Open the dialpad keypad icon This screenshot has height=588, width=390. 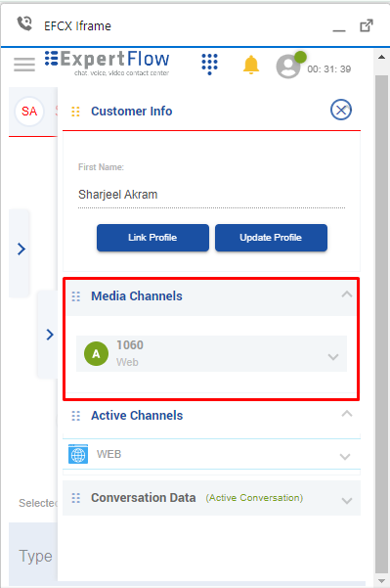pyautogui.click(x=209, y=64)
